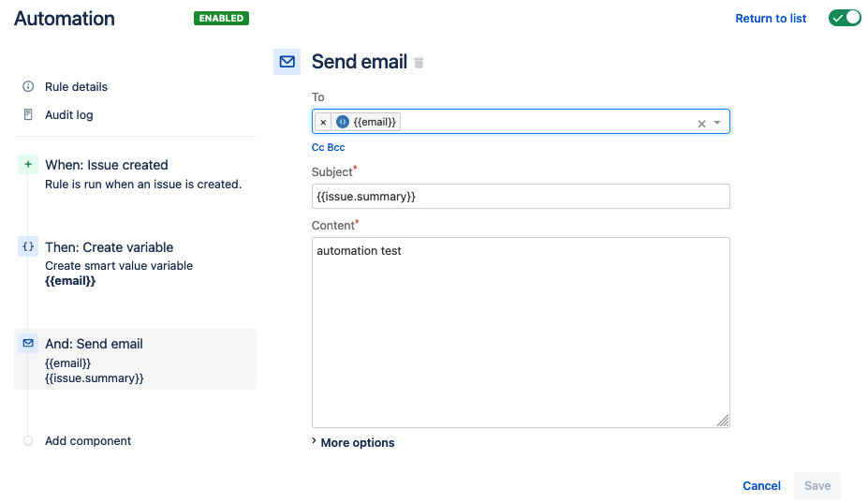This screenshot has height=503, width=868.
Task: Click the bold {{email}} variable name text
Action: pyautogui.click(x=70, y=281)
